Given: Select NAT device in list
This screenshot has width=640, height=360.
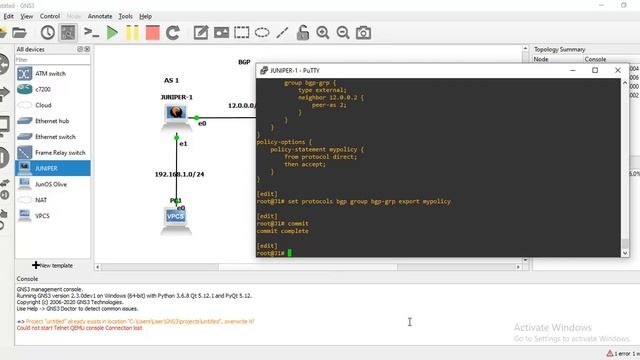Looking at the screenshot, I should click(x=53, y=200).
